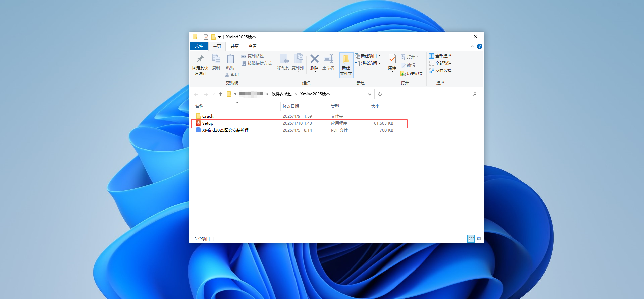Click Copy path (复制路径)
The height and width of the screenshot is (299, 644).
click(x=252, y=56)
